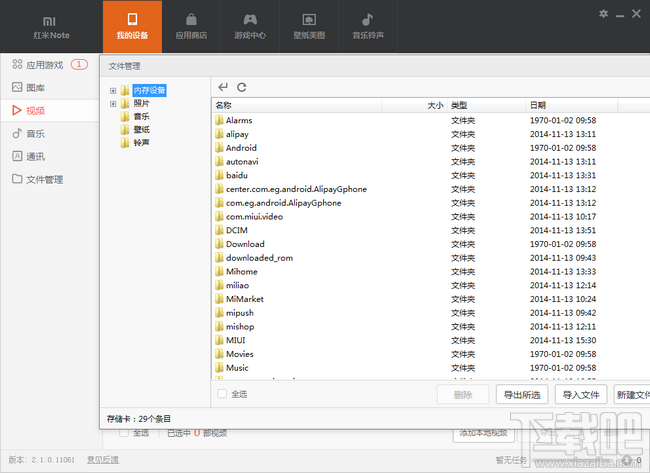Select 音乐 folder in tree
650x473 pixels.
pos(141,116)
